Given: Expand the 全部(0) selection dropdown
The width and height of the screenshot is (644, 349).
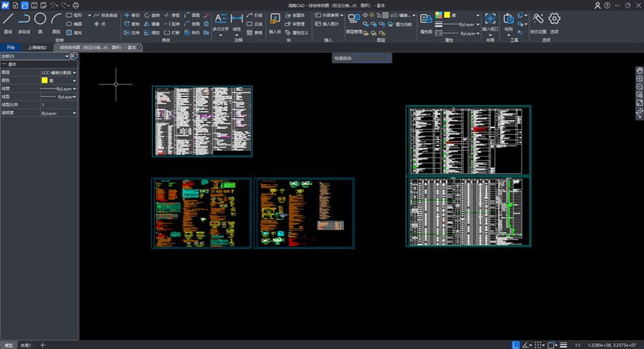Looking at the screenshot, I should click(x=67, y=56).
